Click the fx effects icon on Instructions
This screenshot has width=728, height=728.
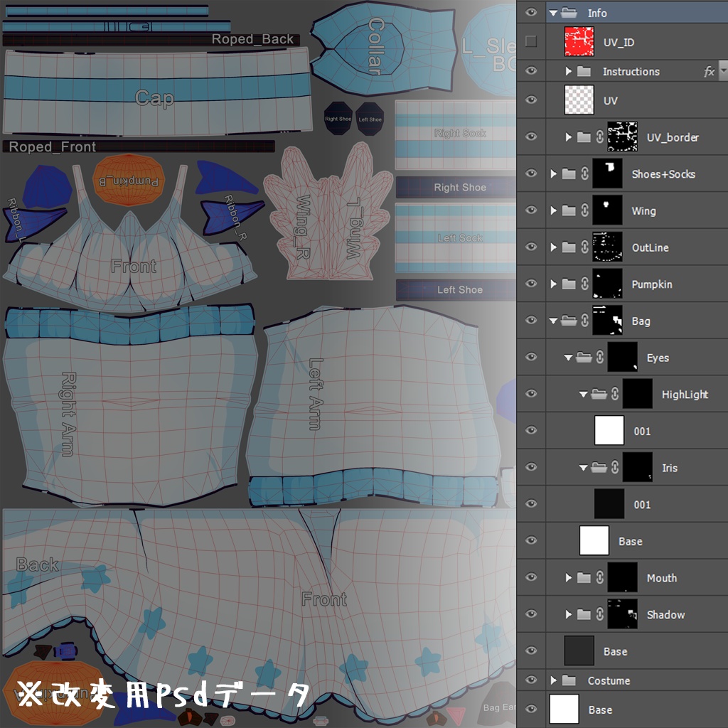(709, 71)
